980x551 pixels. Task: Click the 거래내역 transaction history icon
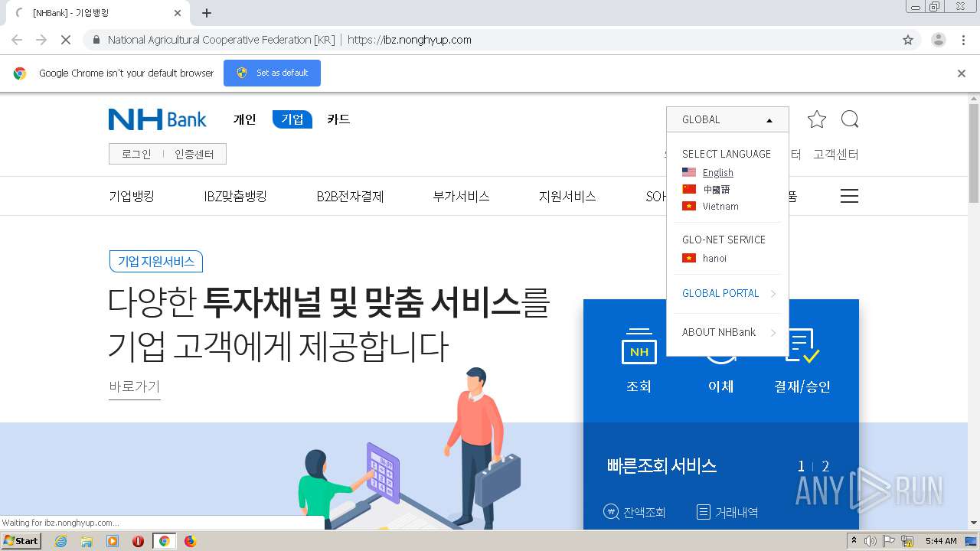point(704,512)
